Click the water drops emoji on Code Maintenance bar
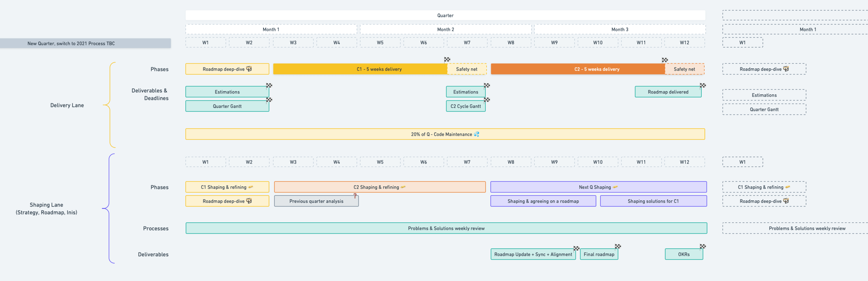The width and height of the screenshot is (868, 281). coord(476,134)
